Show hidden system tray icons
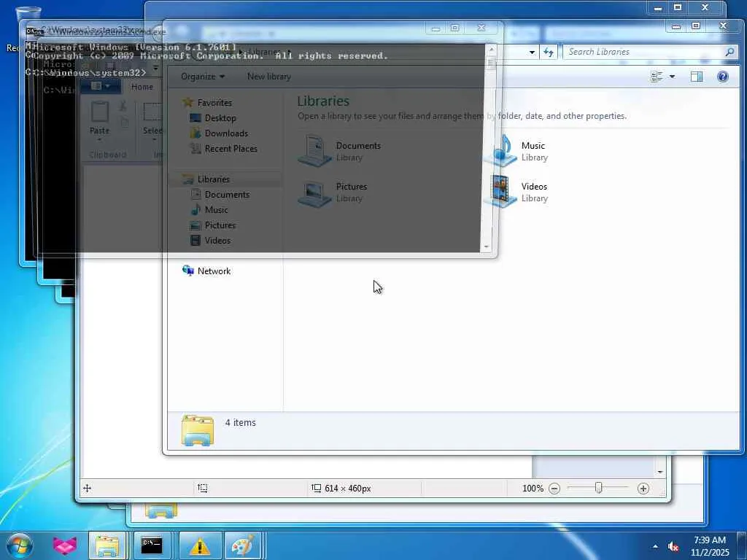 pos(656,547)
